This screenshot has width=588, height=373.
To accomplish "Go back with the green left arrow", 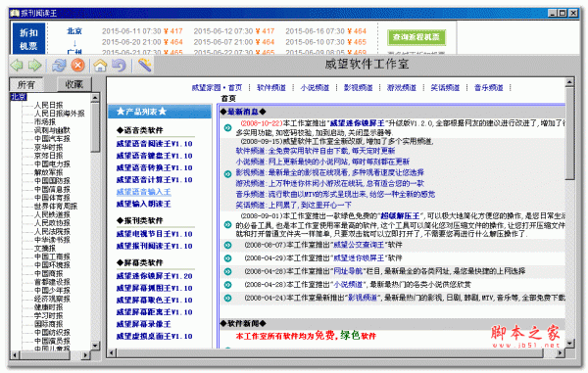I will point(17,66).
